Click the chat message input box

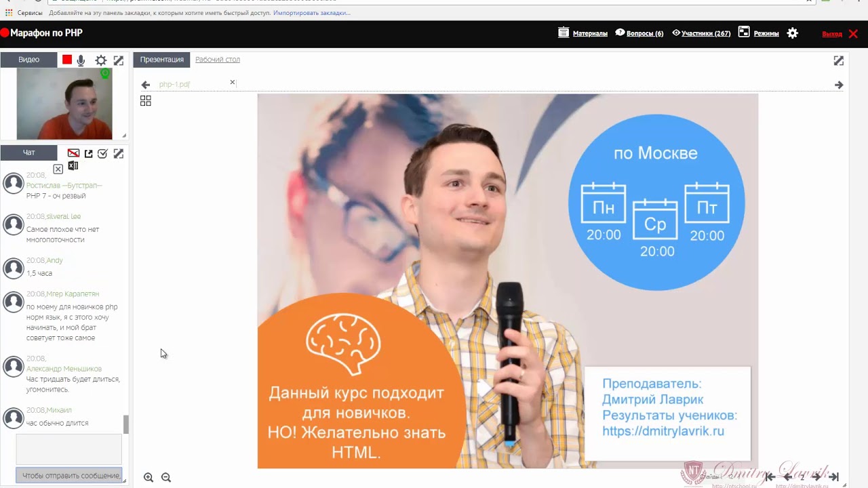point(68,449)
